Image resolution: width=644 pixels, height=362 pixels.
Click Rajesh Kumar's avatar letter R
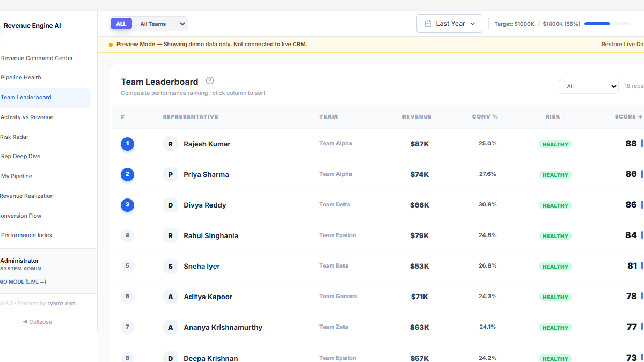click(x=170, y=144)
